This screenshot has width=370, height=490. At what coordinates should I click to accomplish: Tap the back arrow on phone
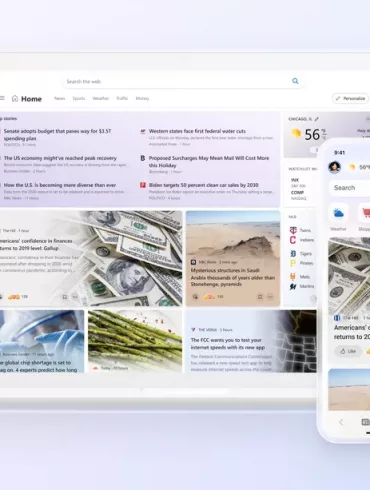[341, 422]
